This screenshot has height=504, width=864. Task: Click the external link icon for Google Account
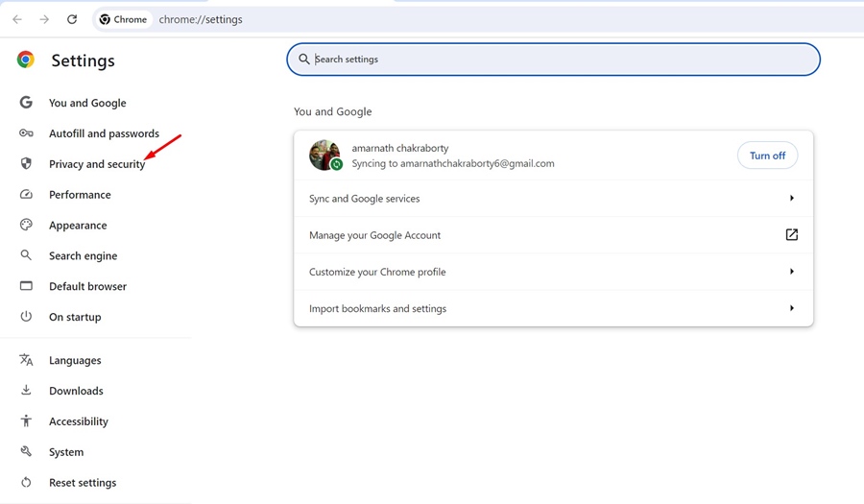pos(792,234)
